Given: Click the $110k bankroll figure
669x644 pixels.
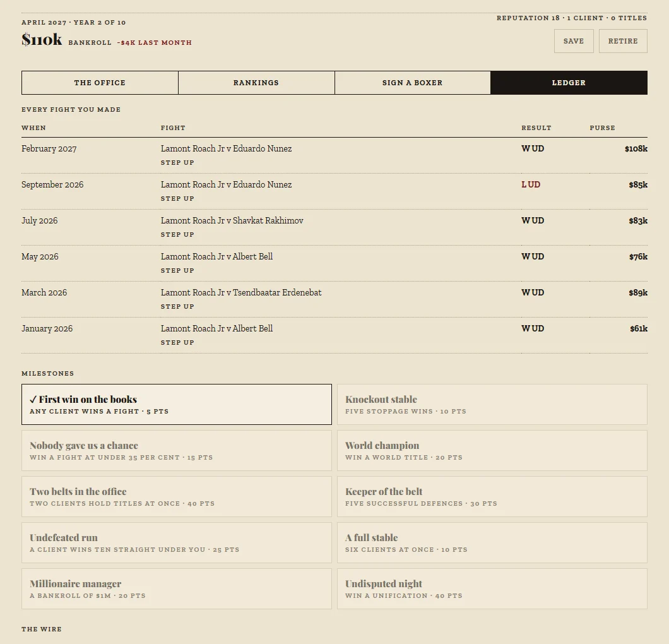Looking at the screenshot, I should [x=42, y=40].
